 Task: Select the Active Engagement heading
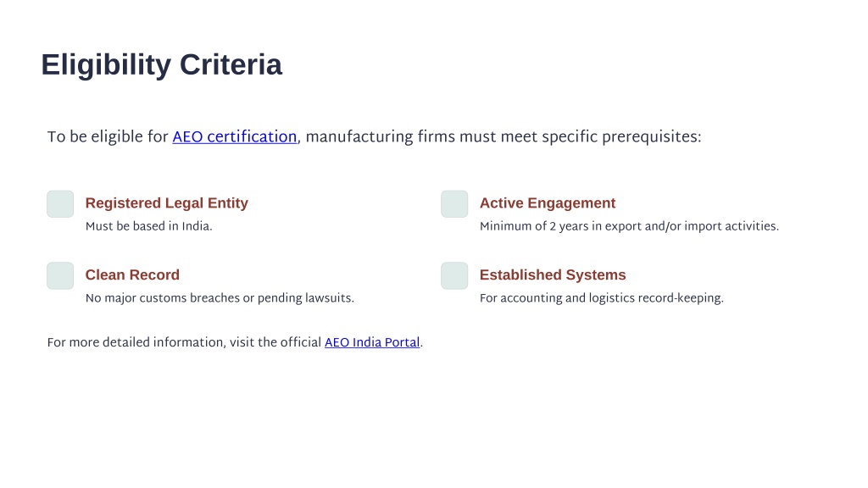tap(548, 203)
